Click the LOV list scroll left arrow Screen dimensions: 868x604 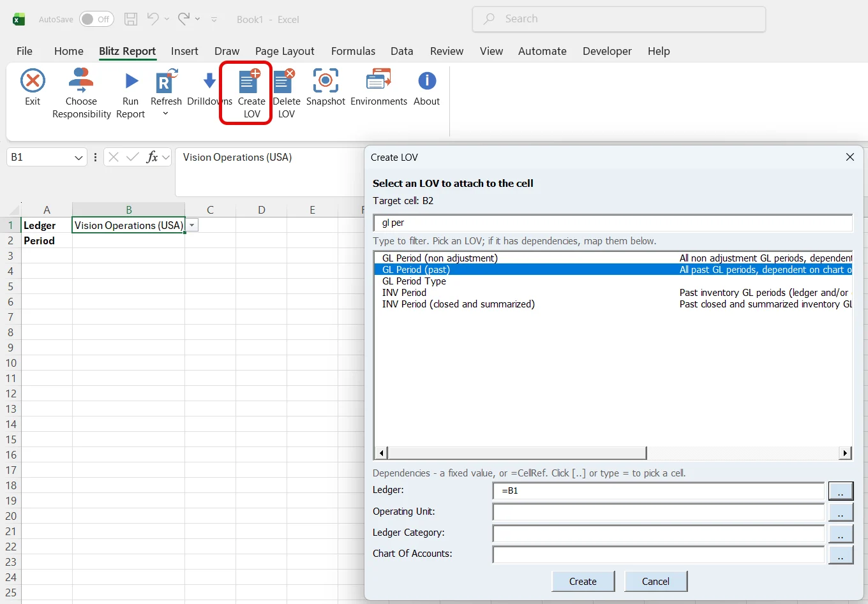coord(382,453)
